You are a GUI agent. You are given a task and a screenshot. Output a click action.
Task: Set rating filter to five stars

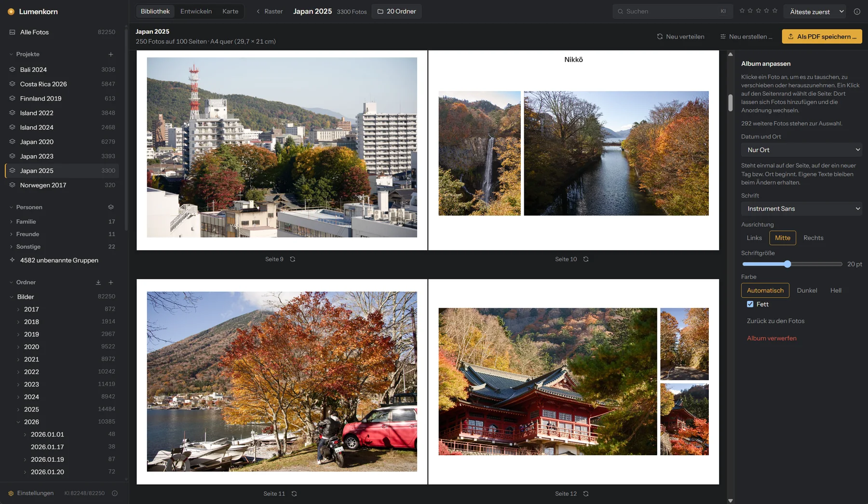[775, 11]
